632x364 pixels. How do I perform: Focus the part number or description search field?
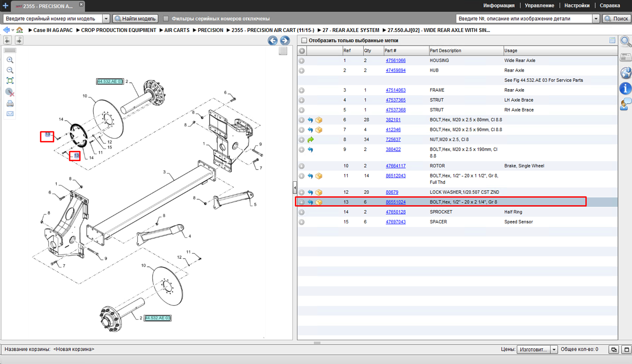524,19
